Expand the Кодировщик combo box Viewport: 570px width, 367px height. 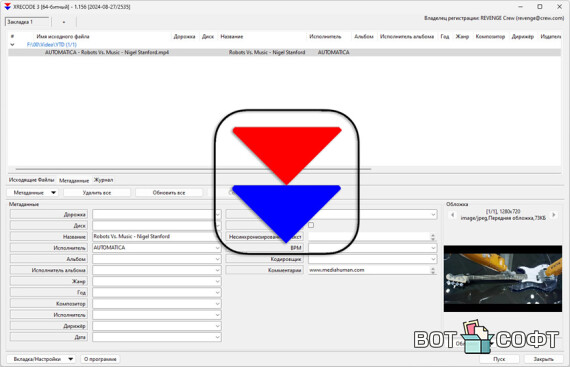pyautogui.click(x=433, y=259)
